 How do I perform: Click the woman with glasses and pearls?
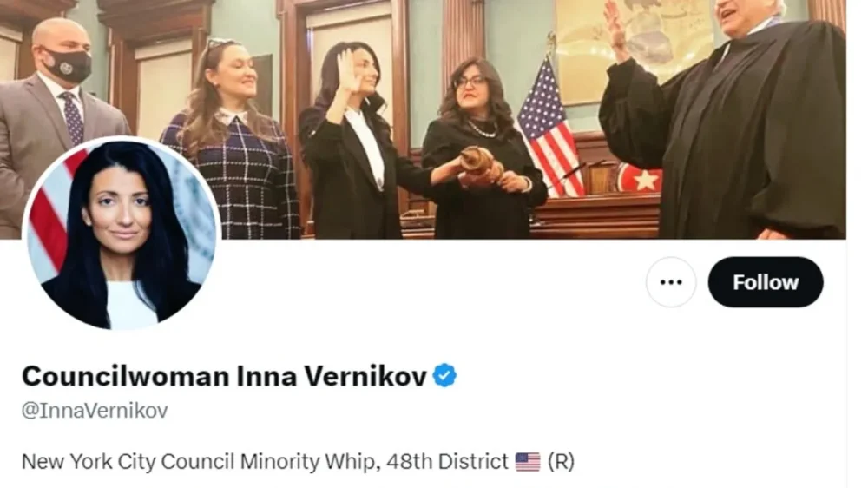point(479,149)
